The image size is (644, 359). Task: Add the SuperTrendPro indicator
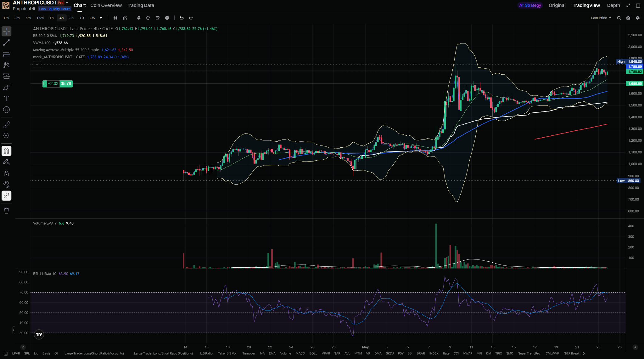529,354
